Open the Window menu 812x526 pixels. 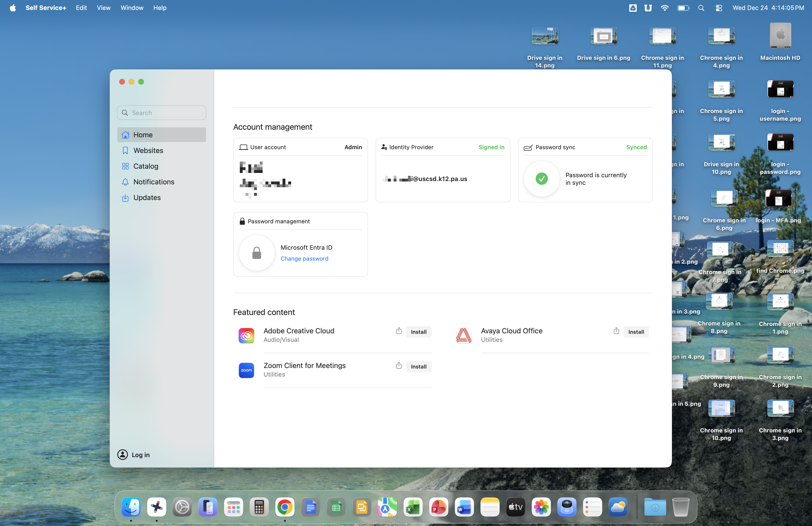click(132, 8)
